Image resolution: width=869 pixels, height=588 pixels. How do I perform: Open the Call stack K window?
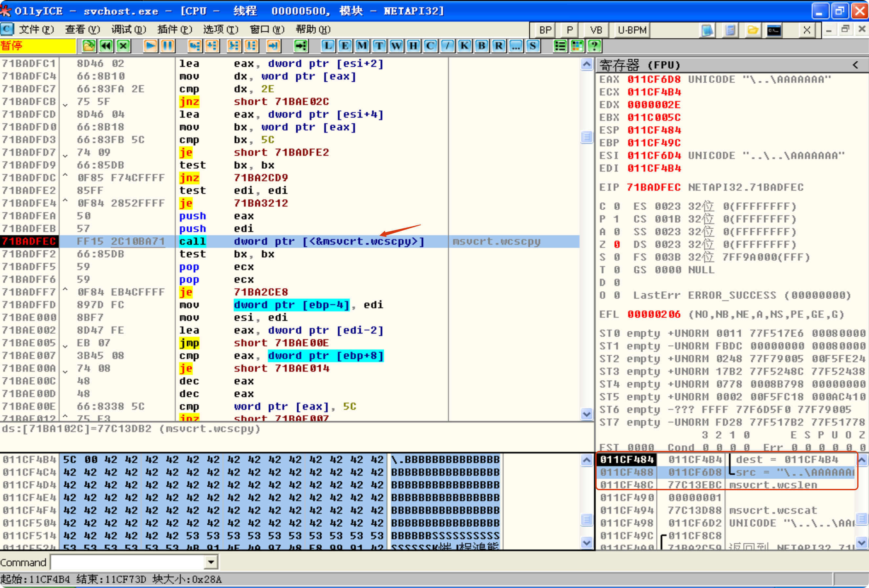(464, 46)
